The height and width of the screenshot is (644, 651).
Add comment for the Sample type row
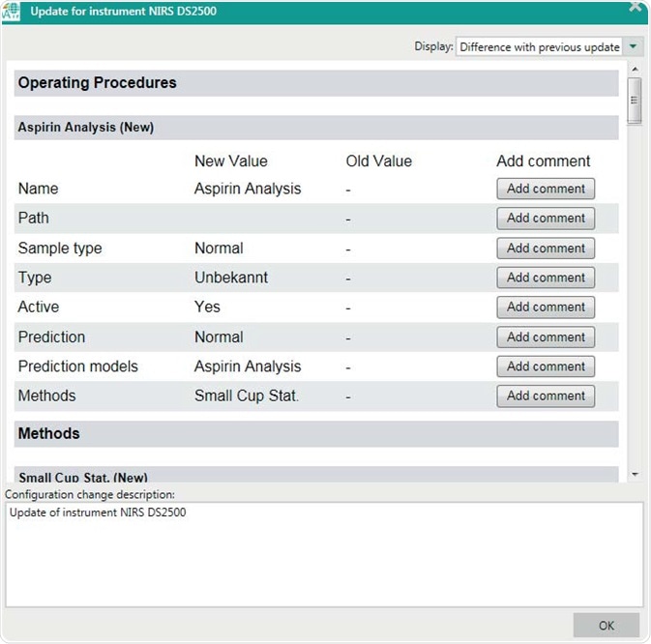coord(546,249)
